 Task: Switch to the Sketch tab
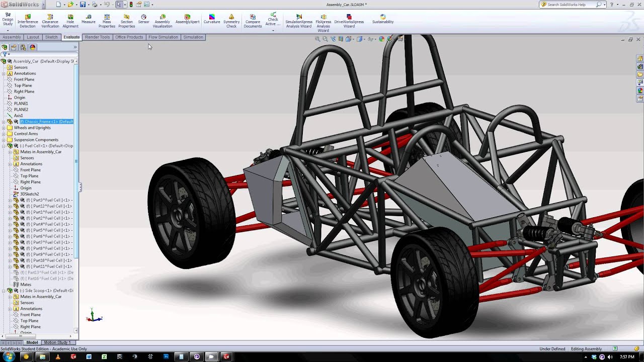pyautogui.click(x=51, y=37)
